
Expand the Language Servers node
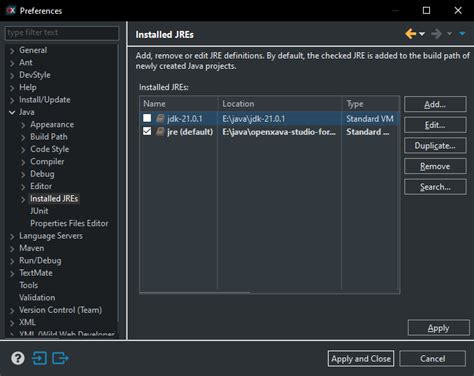pos(12,236)
